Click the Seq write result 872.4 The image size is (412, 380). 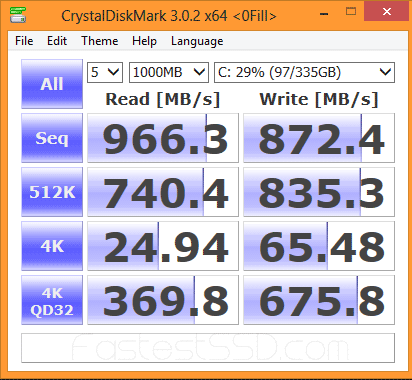point(319,138)
